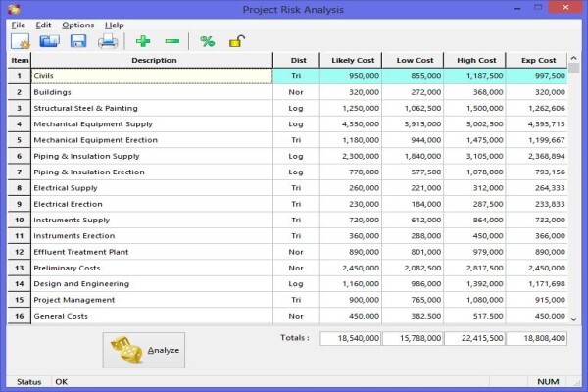Click row header number 16
The width and height of the screenshot is (588, 392).
coord(20,316)
